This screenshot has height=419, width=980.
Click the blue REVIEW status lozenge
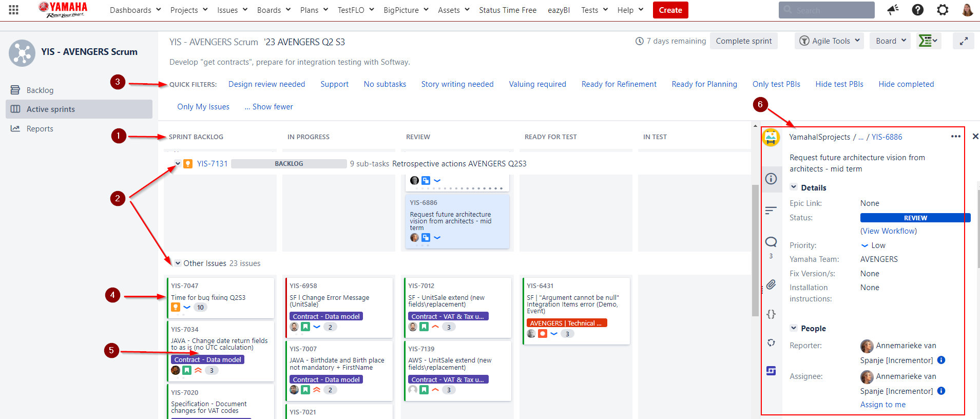coord(915,218)
